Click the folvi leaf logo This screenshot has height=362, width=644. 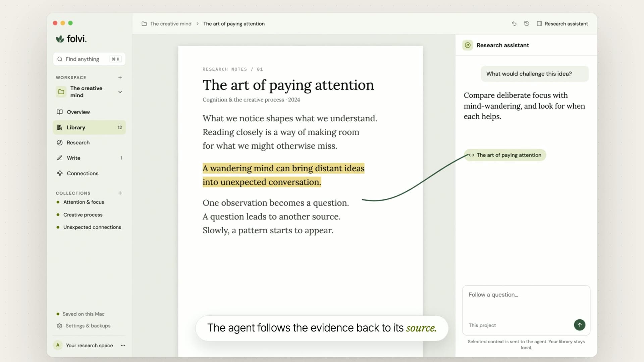click(x=60, y=39)
